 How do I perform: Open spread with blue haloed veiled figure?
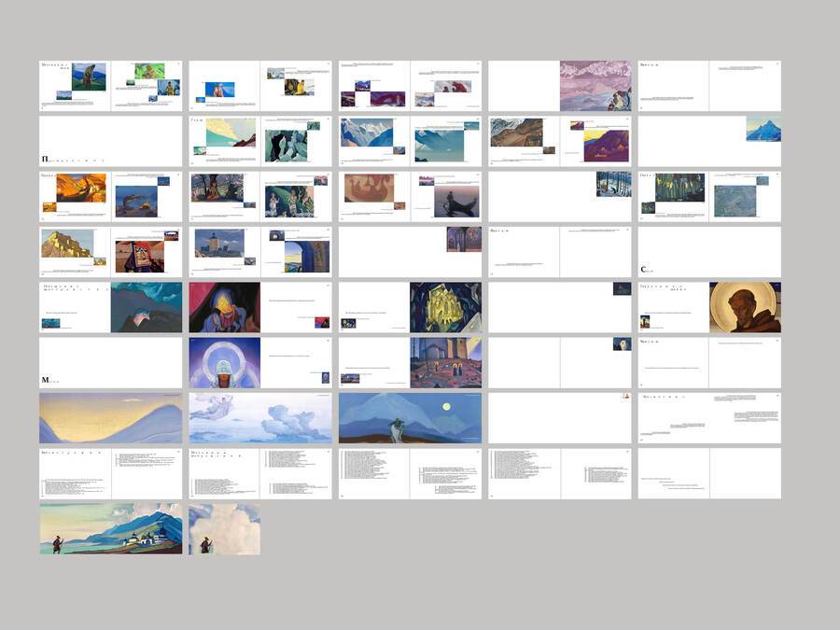[x=260, y=363]
